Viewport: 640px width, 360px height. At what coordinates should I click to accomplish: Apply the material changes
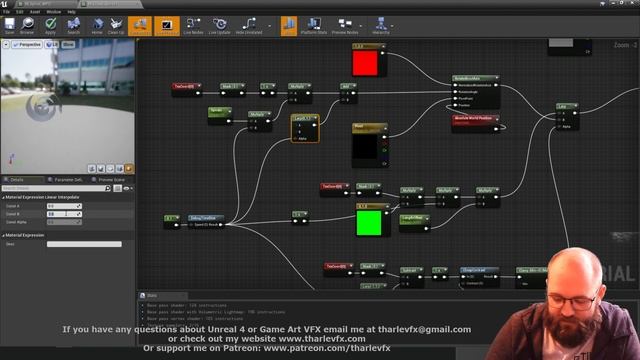click(50, 26)
